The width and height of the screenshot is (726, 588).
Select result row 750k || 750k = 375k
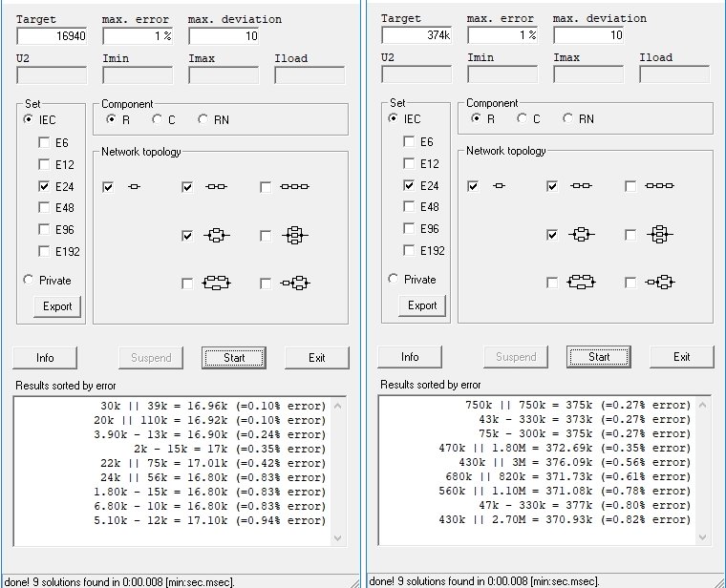pos(578,406)
